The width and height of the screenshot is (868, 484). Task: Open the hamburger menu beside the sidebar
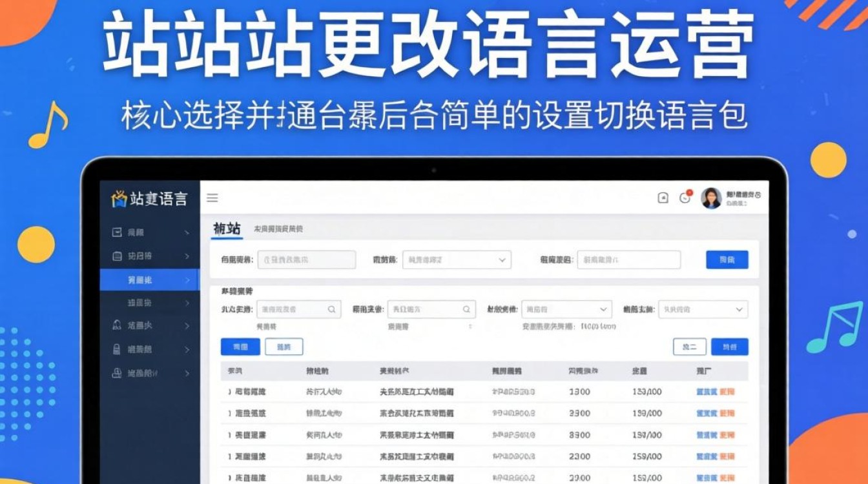(212, 198)
